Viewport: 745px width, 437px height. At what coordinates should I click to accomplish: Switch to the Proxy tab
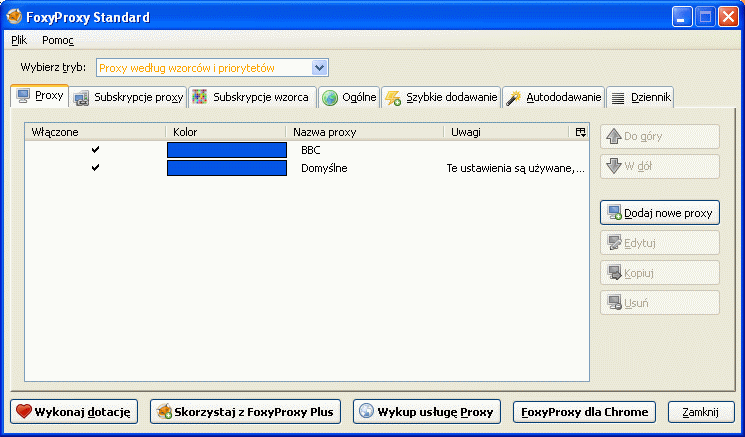point(40,96)
